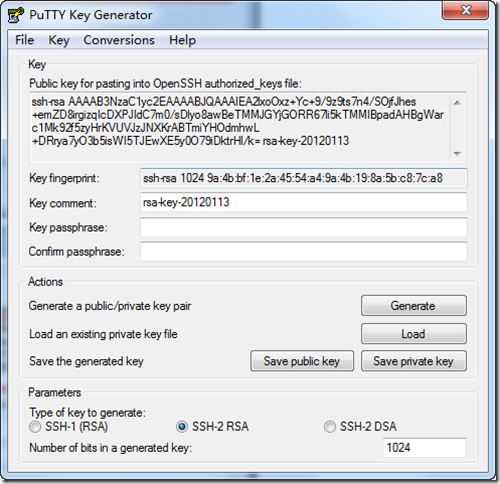Click public key box scroll down arrow
This screenshot has width=500, height=484.
click(x=457, y=153)
